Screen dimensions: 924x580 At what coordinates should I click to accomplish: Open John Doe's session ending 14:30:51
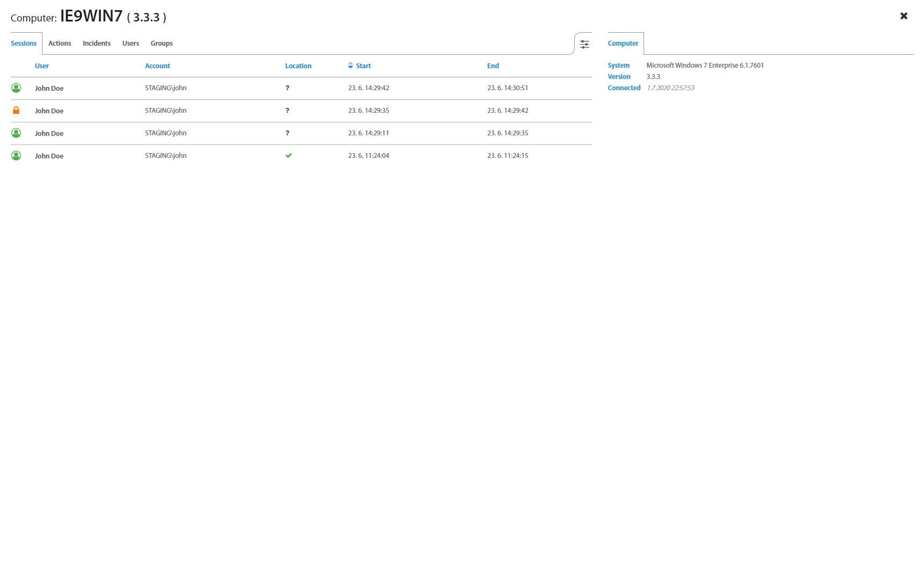(49, 89)
